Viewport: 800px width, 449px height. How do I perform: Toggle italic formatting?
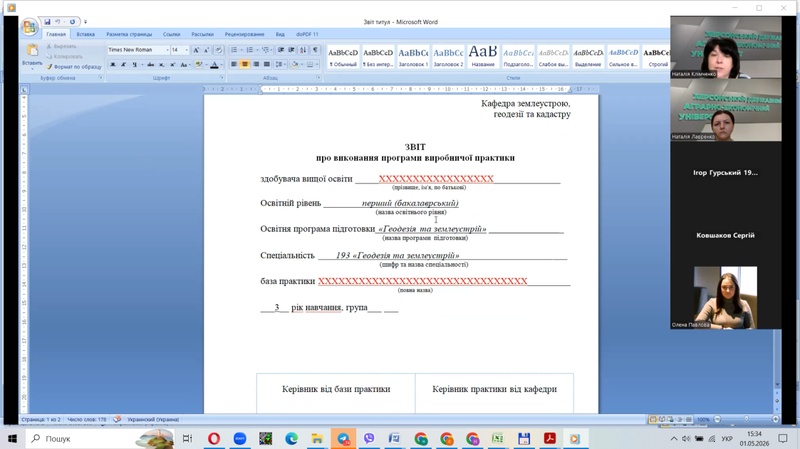(x=123, y=65)
